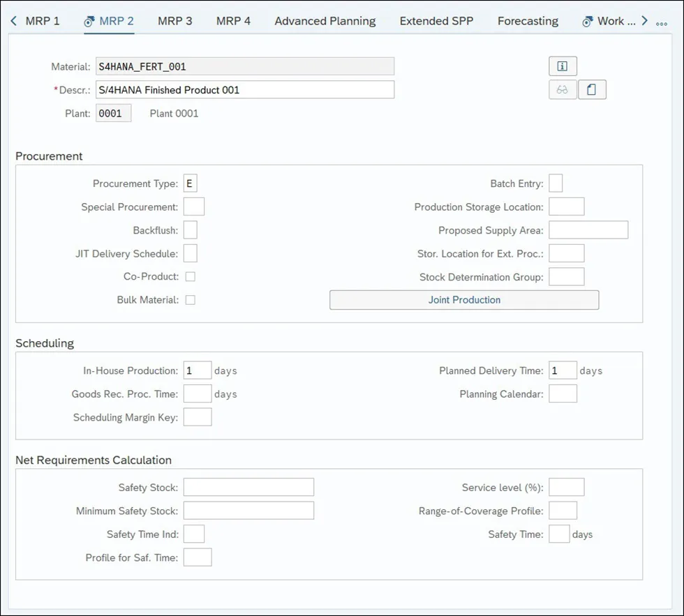Tick the Co-Product checkbox
Screen dimensions: 684x616
[x=190, y=277]
